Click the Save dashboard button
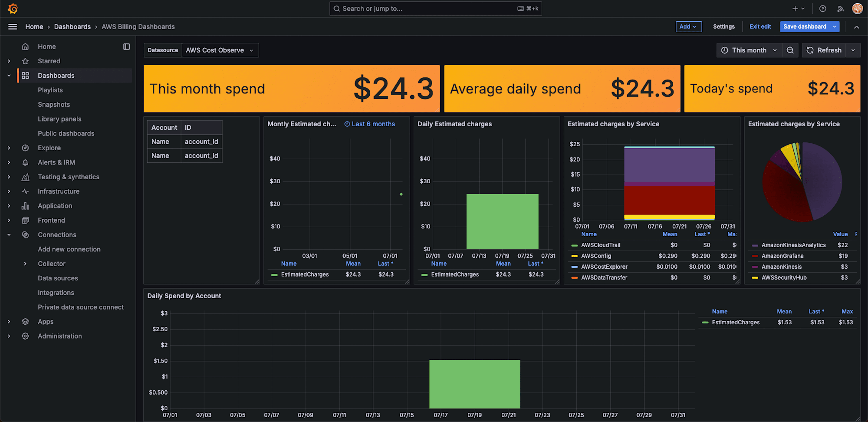Image resolution: width=868 pixels, height=422 pixels. (x=805, y=26)
